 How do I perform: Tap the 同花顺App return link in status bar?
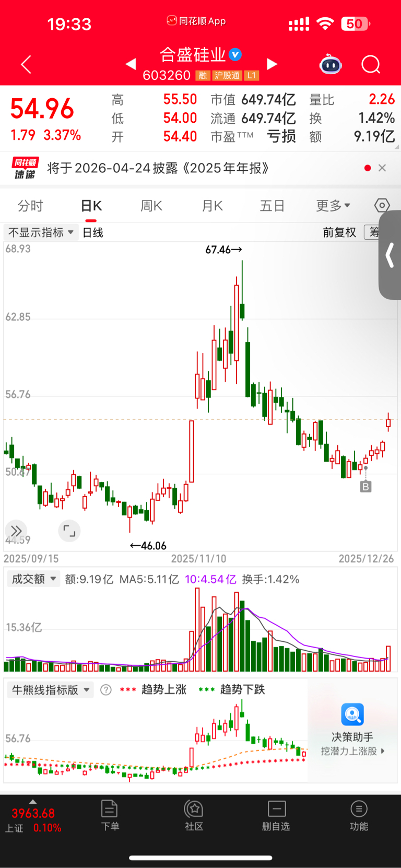click(196, 21)
